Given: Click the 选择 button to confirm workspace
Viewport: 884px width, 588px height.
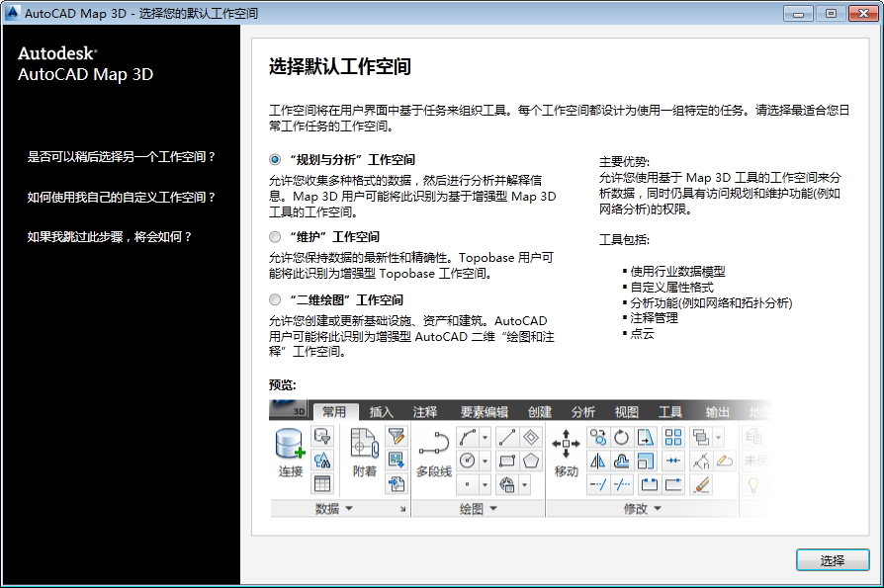Looking at the screenshot, I should (832, 559).
